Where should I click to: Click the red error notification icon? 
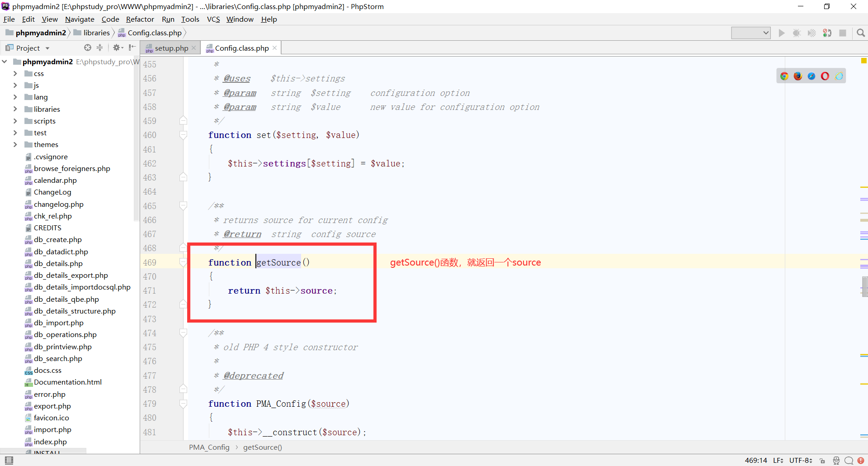click(861, 461)
